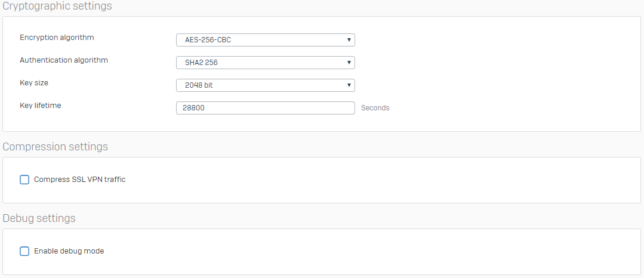This screenshot has width=644, height=278.
Task: Click the 'Debug settings' section heading
Action: pos(39,218)
